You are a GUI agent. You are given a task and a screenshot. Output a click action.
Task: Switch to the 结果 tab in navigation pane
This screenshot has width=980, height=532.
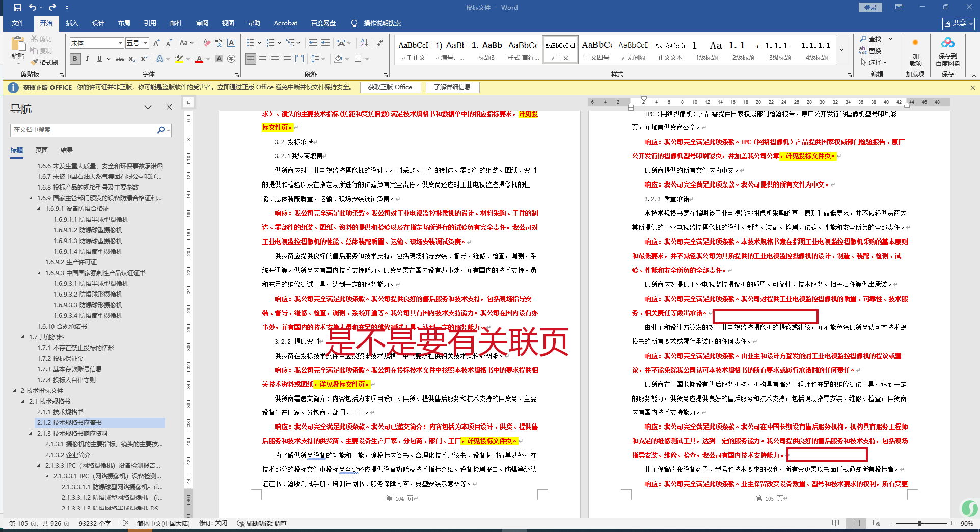tap(67, 150)
